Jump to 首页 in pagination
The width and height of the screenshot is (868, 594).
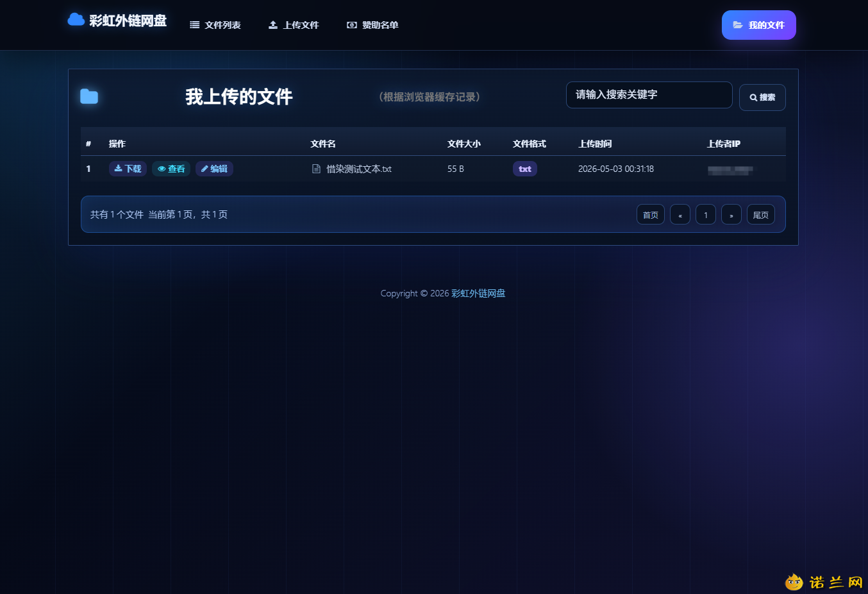click(x=651, y=214)
